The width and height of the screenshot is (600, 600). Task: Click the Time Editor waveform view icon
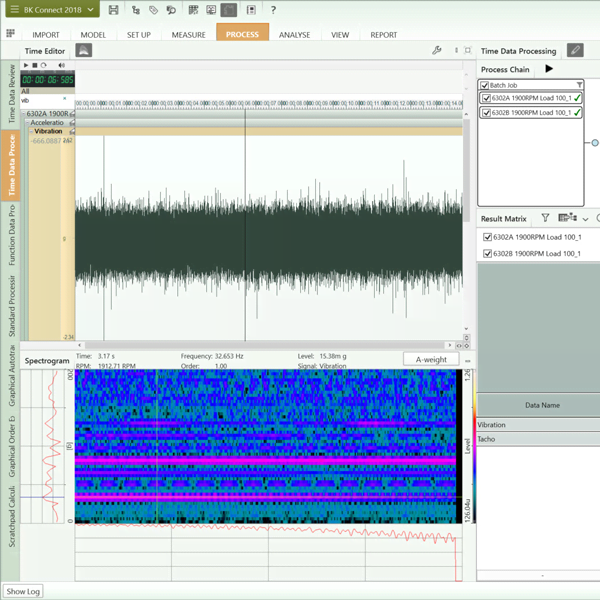point(84,50)
